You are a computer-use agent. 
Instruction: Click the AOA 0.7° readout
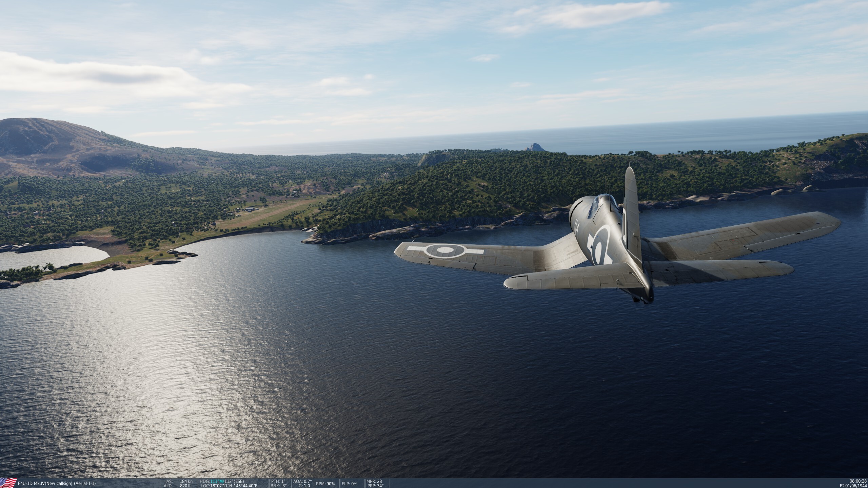pos(302,481)
